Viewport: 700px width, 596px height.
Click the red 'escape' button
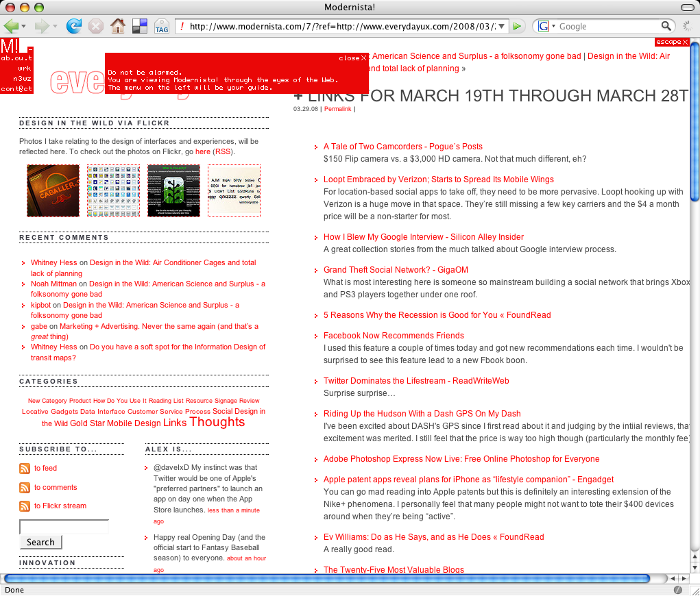(x=672, y=42)
